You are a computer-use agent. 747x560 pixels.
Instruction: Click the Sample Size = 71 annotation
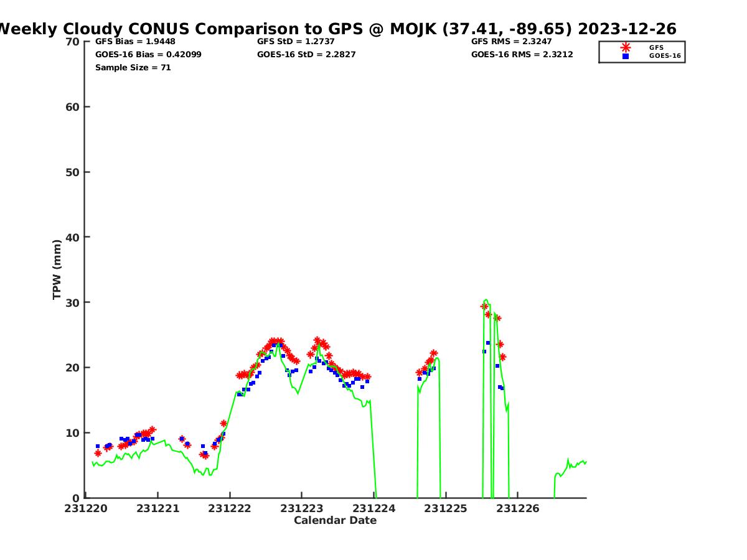click(133, 68)
